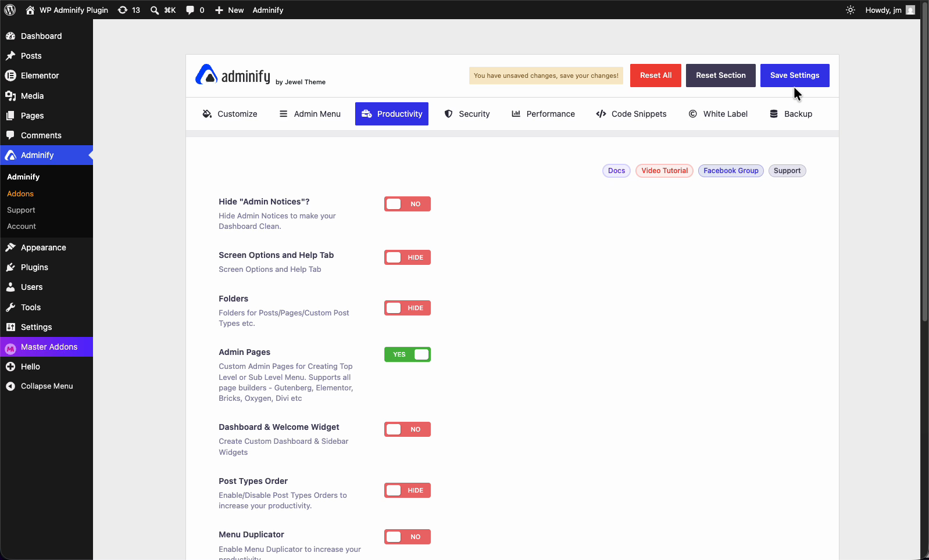929x560 pixels.
Task: Open the Code Snippets tab
Action: 631,114
